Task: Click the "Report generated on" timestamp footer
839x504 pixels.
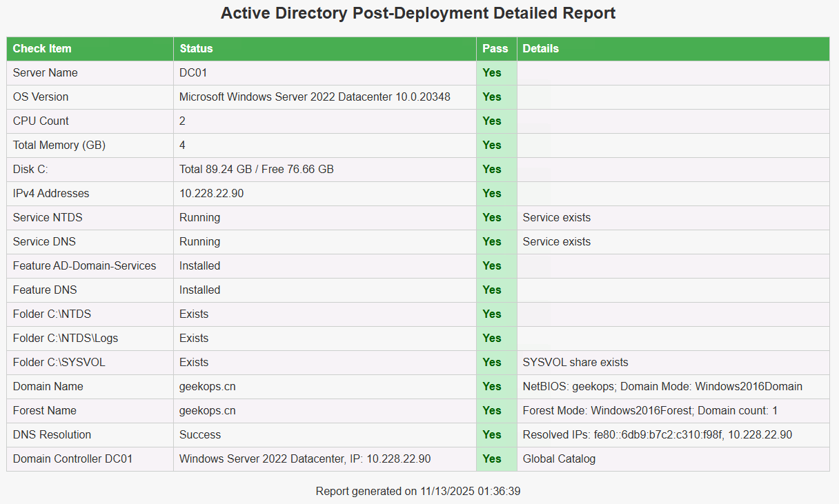Action: [419, 491]
